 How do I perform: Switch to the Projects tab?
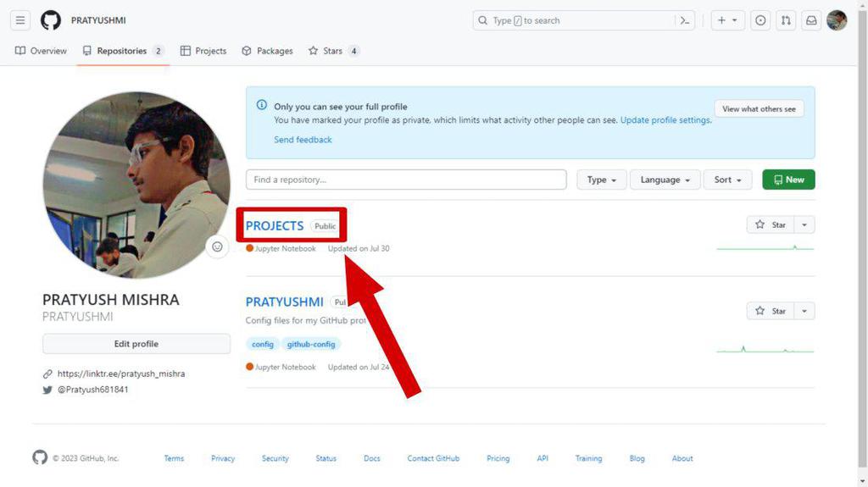[203, 51]
